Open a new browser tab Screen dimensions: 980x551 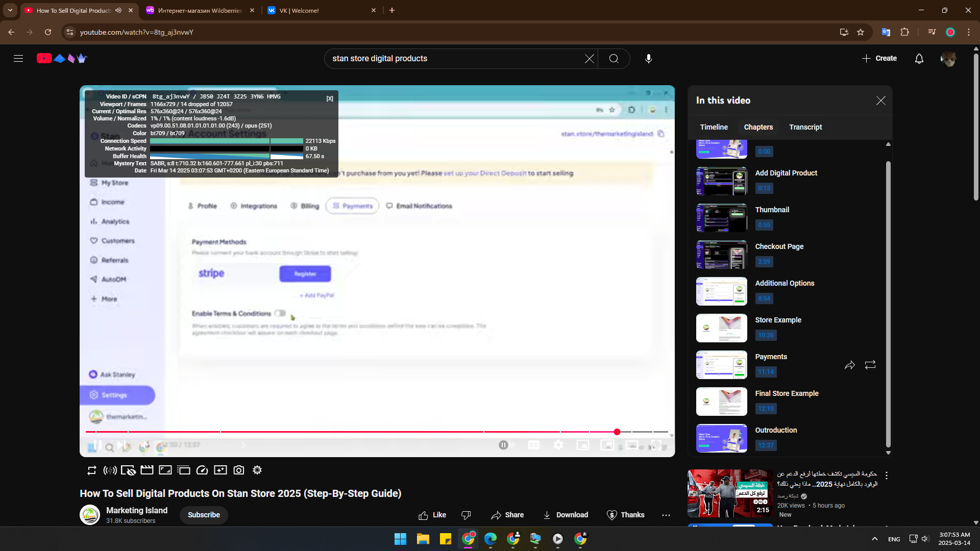tap(392, 10)
